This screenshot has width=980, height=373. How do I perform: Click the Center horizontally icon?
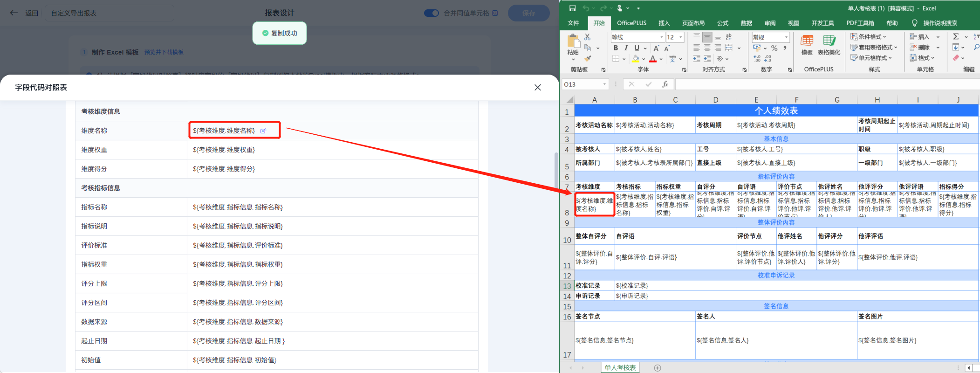(707, 48)
